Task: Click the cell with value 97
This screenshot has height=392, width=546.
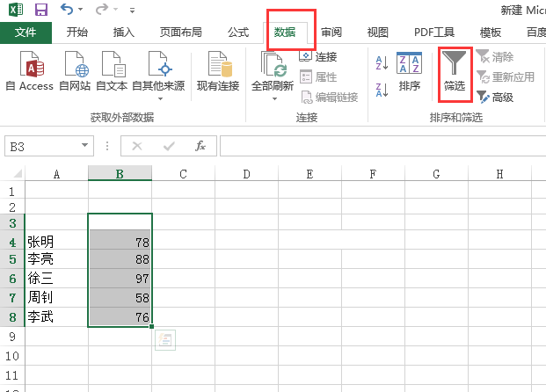Action: tap(120, 278)
